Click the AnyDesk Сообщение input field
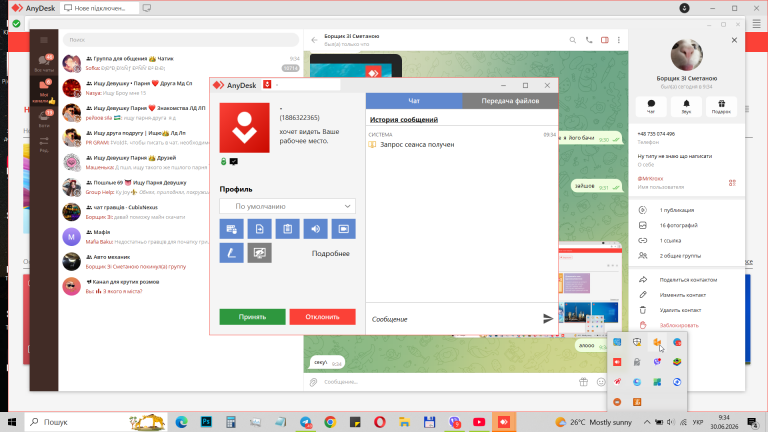 pyautogui.click(x=453, y=319)
